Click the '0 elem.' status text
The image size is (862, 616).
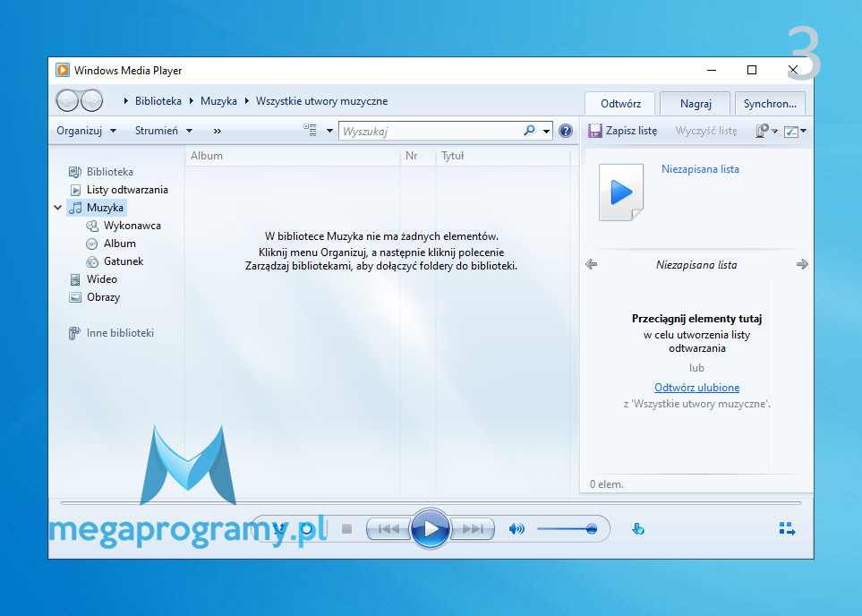607,484
